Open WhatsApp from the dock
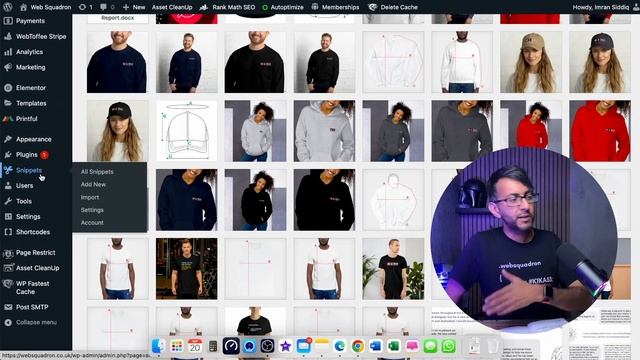The image size is (640, 360). coord(449,346)
